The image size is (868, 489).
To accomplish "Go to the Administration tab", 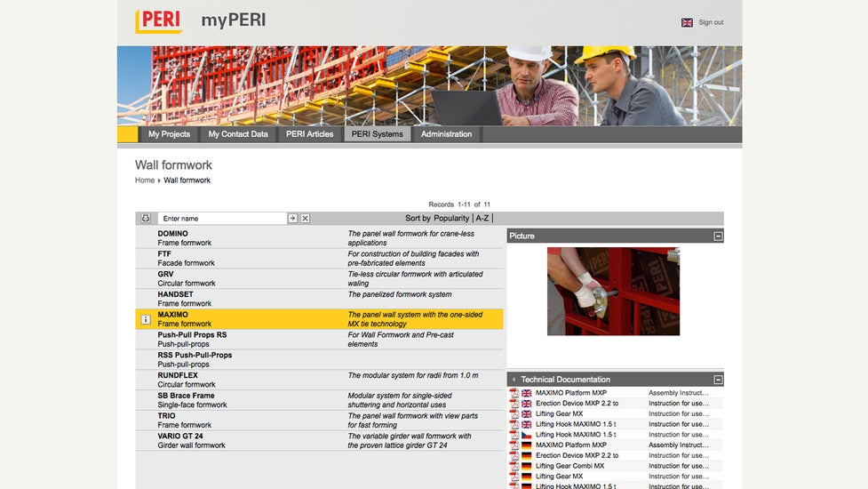I will 446,134.
